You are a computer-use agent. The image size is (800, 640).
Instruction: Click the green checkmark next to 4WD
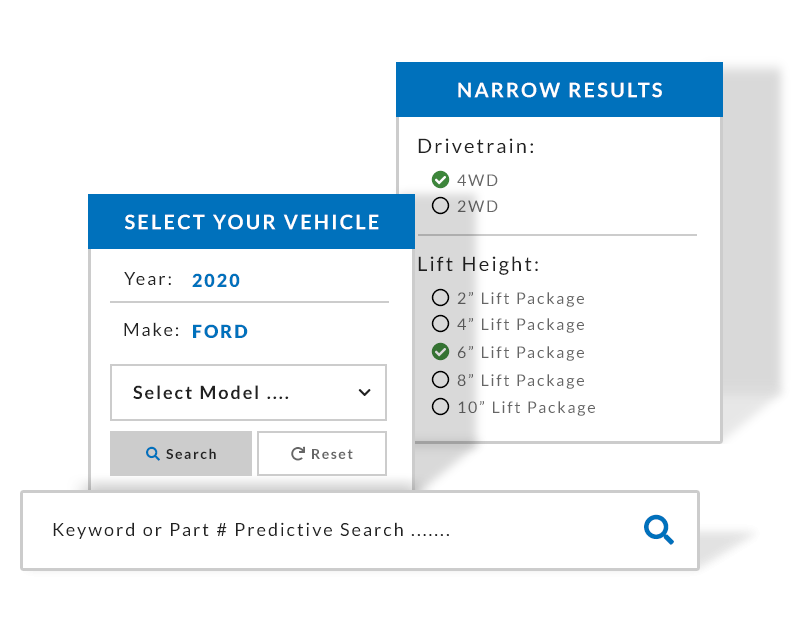pos(440,180)
